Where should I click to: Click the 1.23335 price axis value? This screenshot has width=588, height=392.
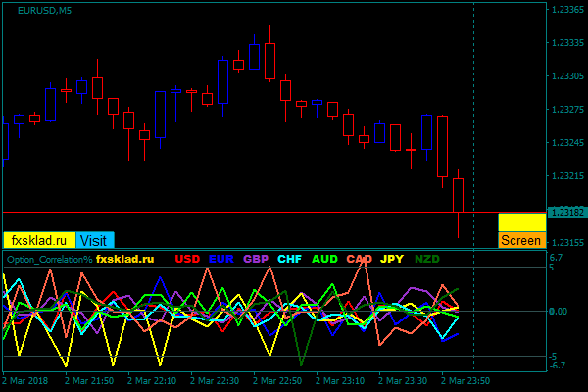567,43
